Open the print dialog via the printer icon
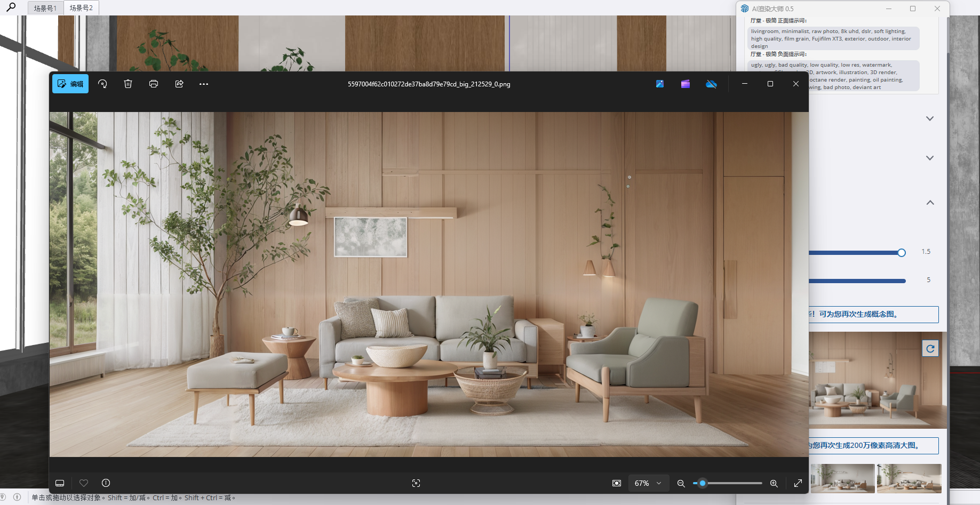This screenshot has width=980, height=505. 153,84
